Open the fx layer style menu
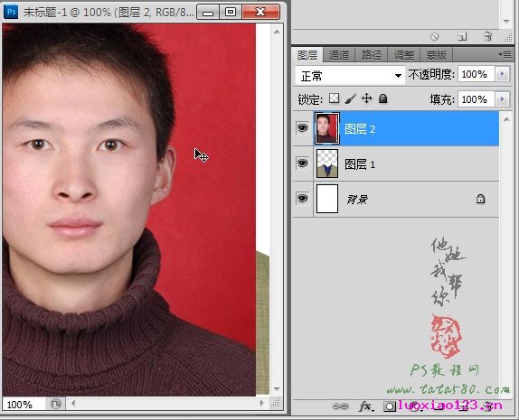The width and height of the screenshot is (519, 420). 366,406
